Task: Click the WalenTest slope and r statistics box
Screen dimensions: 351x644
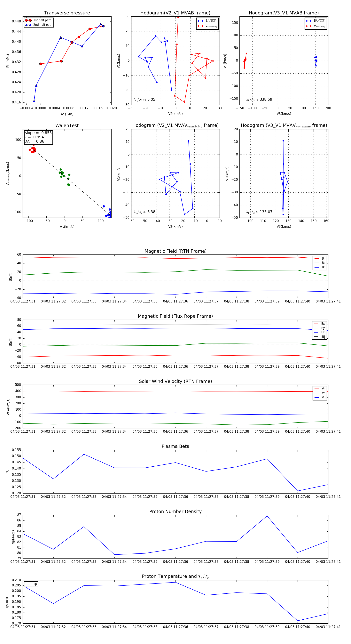Action: 38,137
